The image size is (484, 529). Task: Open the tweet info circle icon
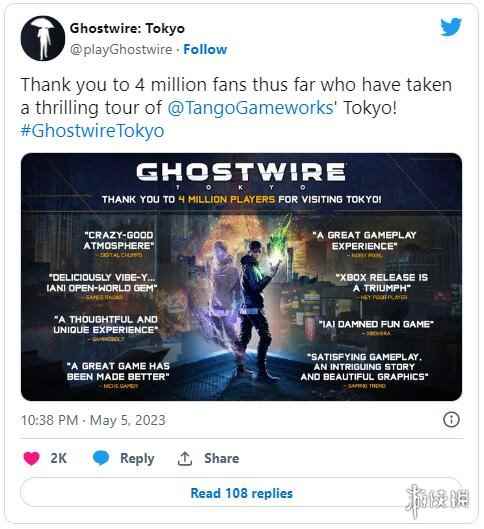point(451,420)
